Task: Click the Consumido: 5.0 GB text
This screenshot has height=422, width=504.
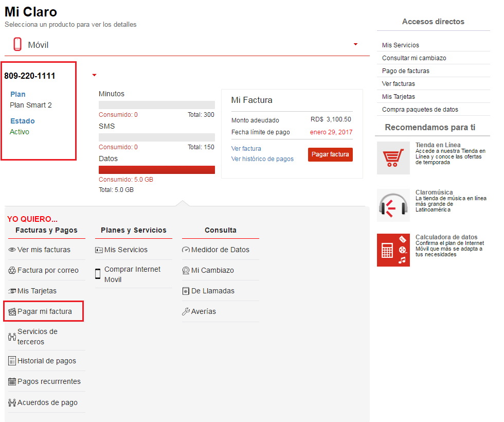Action: coord(125,180)
